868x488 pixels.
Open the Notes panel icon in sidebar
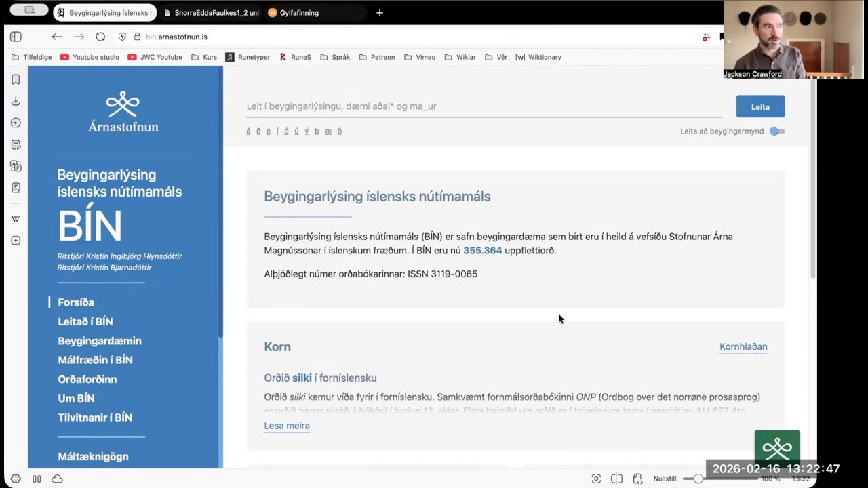pos(16,144)
